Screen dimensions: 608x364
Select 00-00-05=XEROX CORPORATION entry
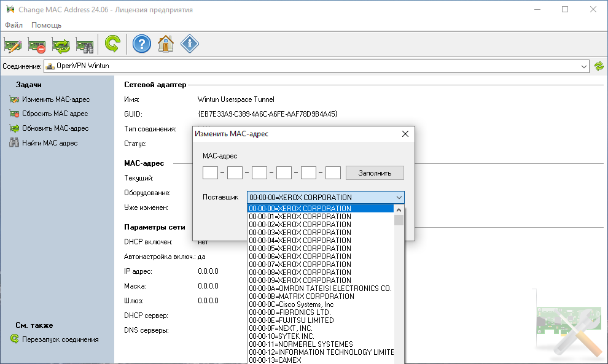click(321, 249)
